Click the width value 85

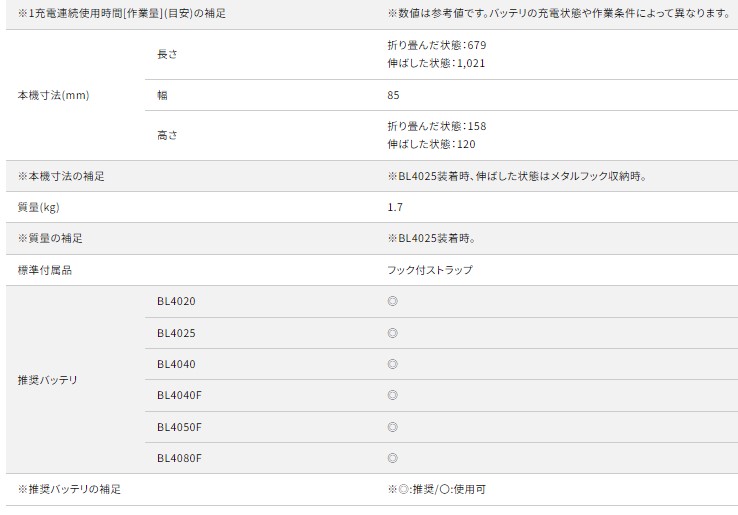point(393,96)
